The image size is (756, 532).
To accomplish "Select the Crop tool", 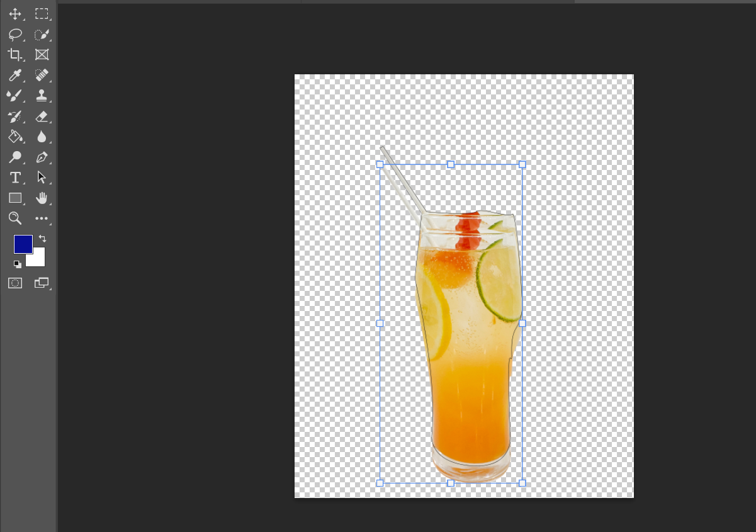I will pos(15,55).
